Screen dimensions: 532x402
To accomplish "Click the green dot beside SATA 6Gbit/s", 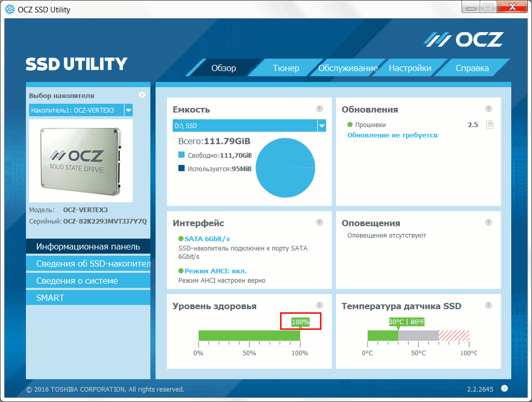I will pyautogui.click(x=181, y=239).
